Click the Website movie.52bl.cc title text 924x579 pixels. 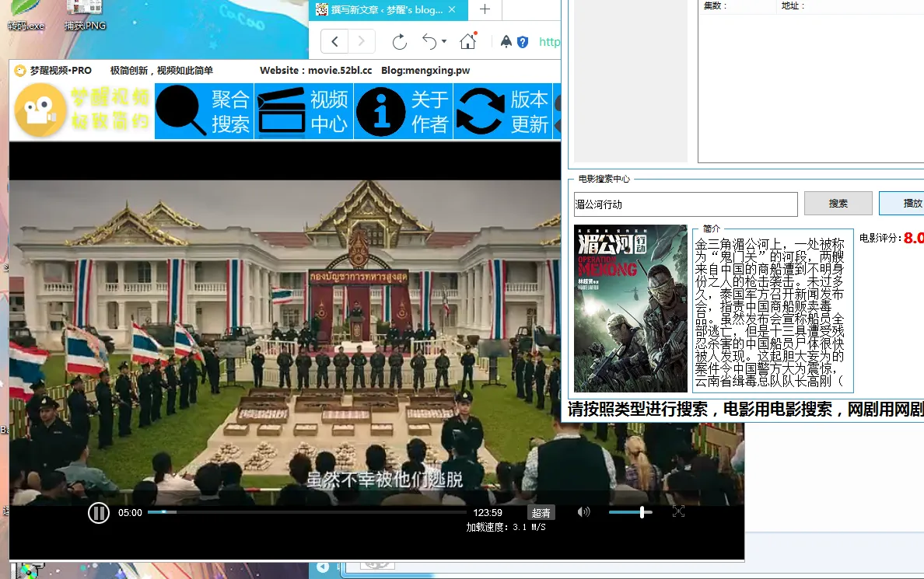pyautogui.click(x=316, y=70)
